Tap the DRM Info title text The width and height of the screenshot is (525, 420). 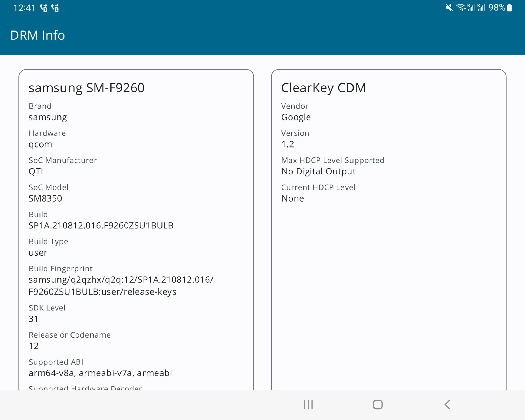[x=37, y=35]
